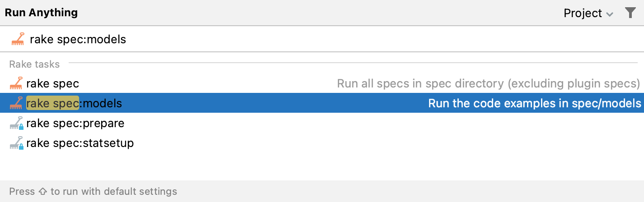Choose the 'rake spec:prepare' task

(x=75, y=123)
